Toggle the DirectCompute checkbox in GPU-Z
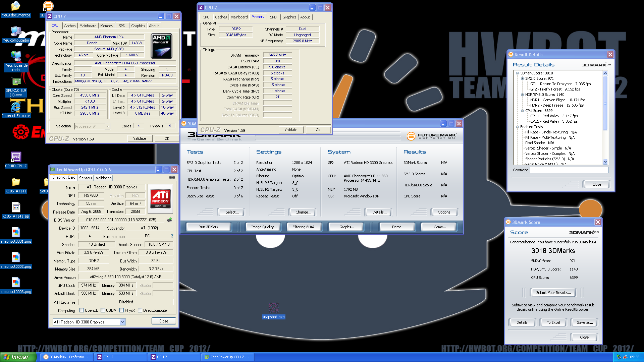Viewport: 644px width, 362px height. (x=140, y=310)
